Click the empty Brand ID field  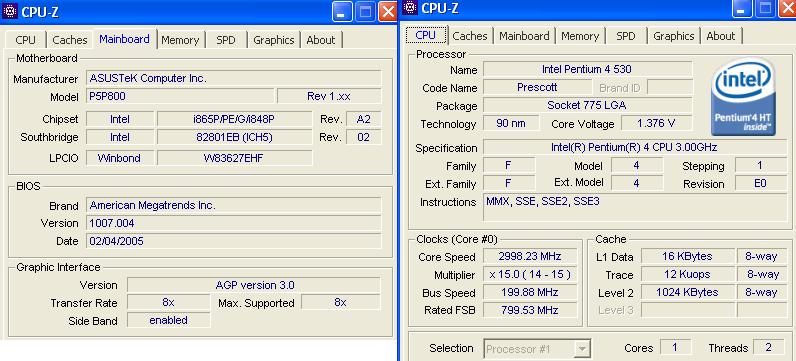pyautogui.click(x=670, y=87)
